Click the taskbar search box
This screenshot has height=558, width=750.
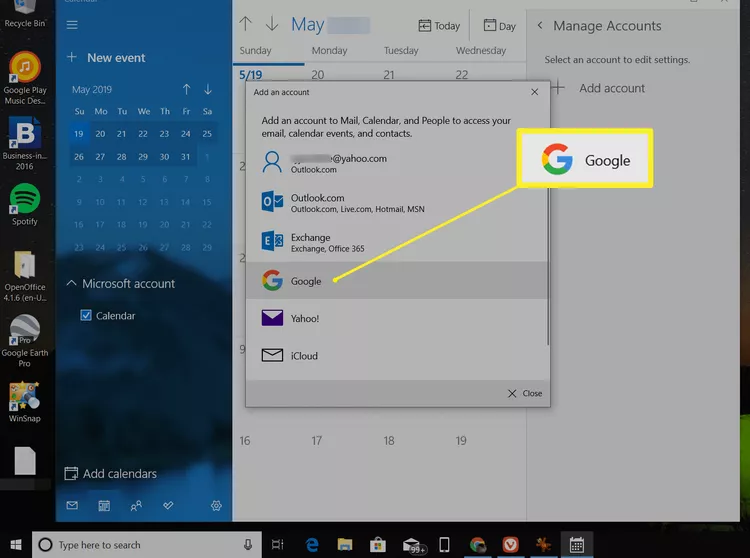[147, 545]
